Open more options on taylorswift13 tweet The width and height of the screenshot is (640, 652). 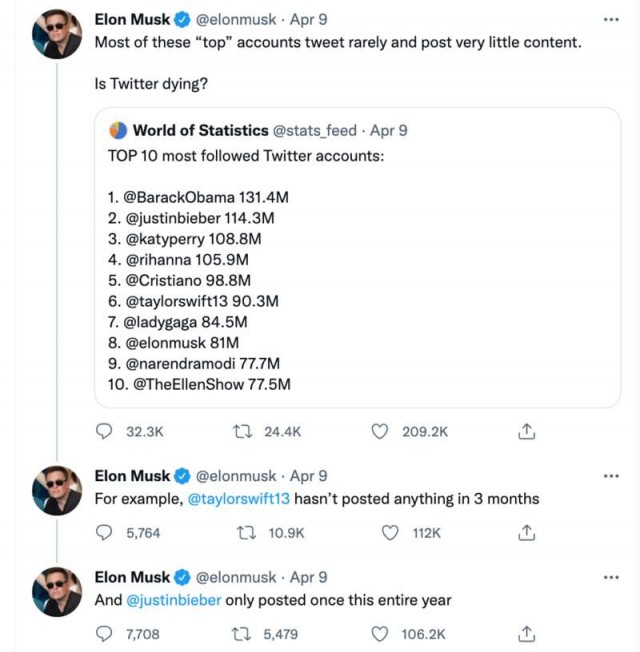(611, 476)
